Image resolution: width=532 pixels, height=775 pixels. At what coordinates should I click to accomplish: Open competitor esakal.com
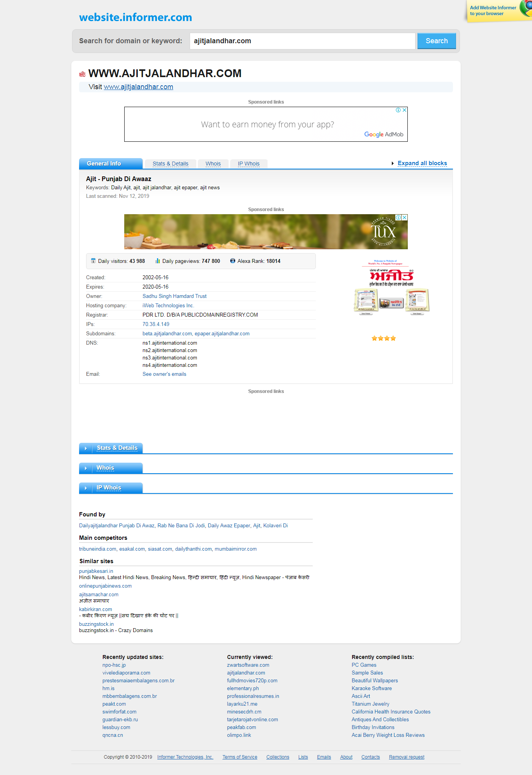click(132, 549)
